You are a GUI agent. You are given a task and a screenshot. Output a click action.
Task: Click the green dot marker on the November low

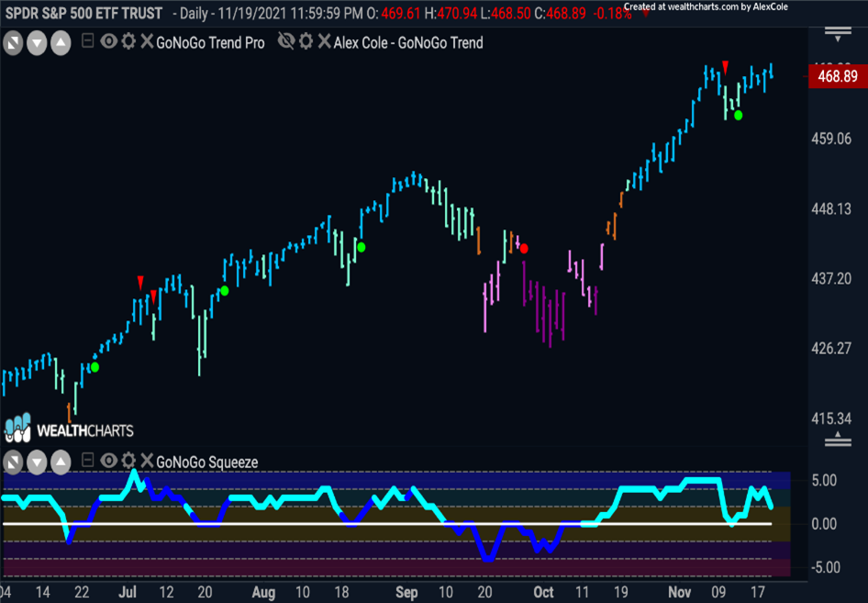tap(738, 115)
